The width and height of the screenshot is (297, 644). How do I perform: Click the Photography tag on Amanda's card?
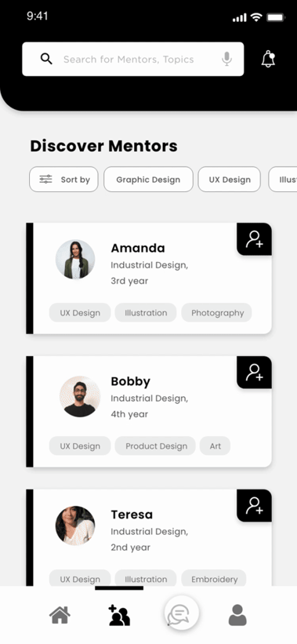[x=217, y=312]
